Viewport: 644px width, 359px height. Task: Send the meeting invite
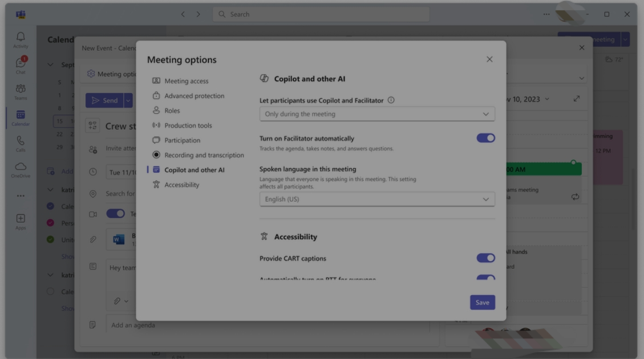click(x=104, y=100)
